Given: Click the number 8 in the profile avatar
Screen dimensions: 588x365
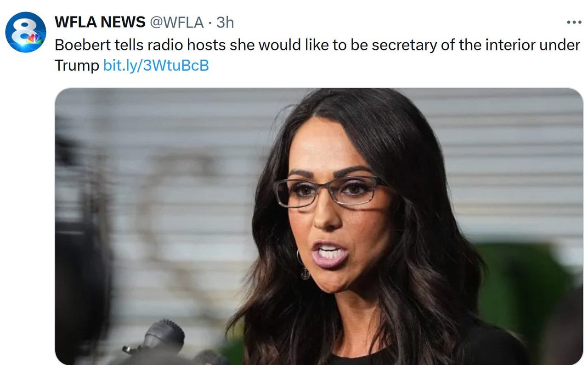Looking at the screenshot, I should 23,31.
